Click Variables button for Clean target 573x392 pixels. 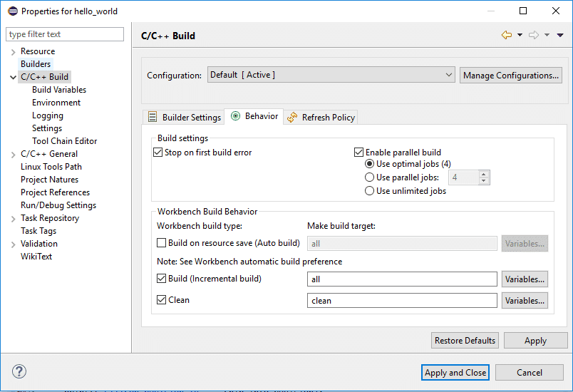(x=525, y=301)
